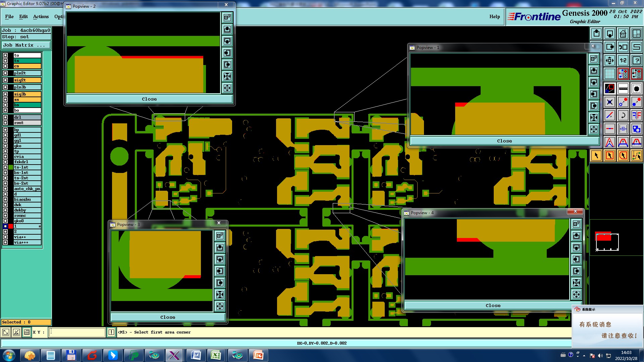644x362 pixels.
Task: Click the X Y coordinate input field
Action: click(x=77, y=332)
